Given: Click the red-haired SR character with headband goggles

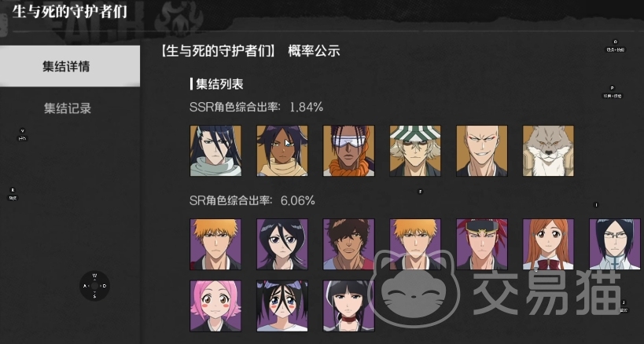Looking at the screenshot, I should 482,244.
